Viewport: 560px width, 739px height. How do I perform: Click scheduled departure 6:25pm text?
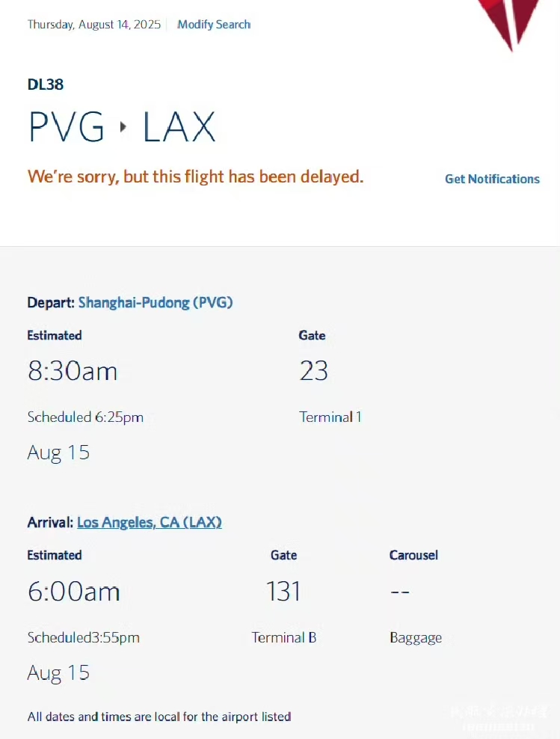pyautogui.click(x=85, y=417)
